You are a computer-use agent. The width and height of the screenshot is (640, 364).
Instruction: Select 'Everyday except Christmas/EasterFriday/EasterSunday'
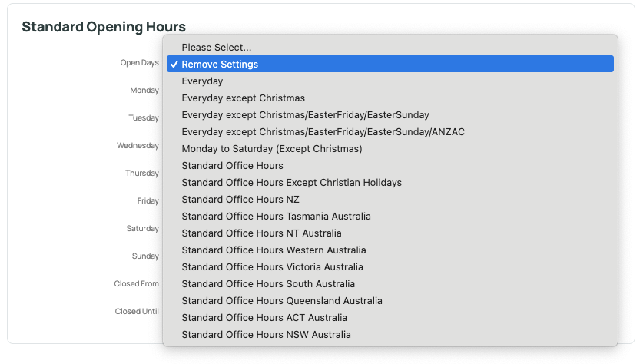click(390, 115)
